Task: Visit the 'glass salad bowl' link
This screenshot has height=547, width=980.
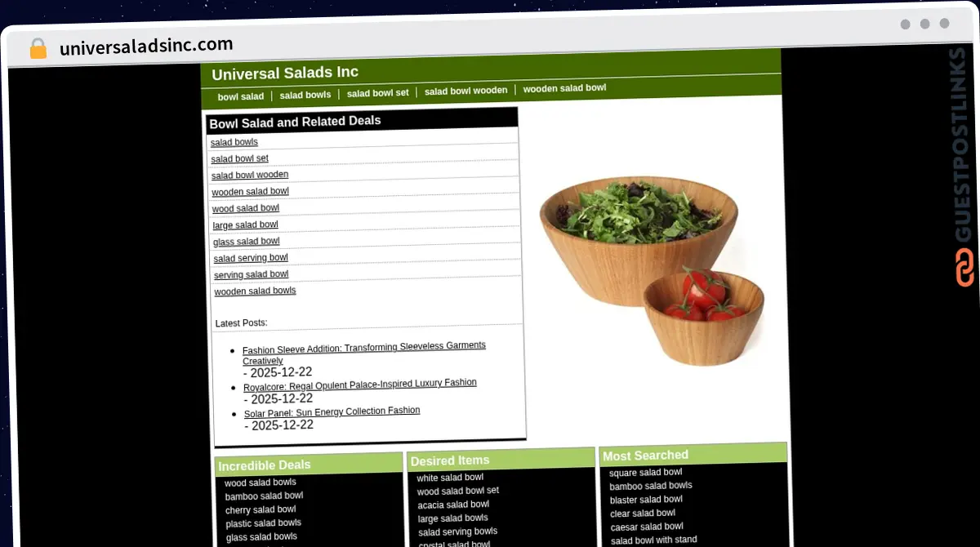Action: click(x=247, y=241)
